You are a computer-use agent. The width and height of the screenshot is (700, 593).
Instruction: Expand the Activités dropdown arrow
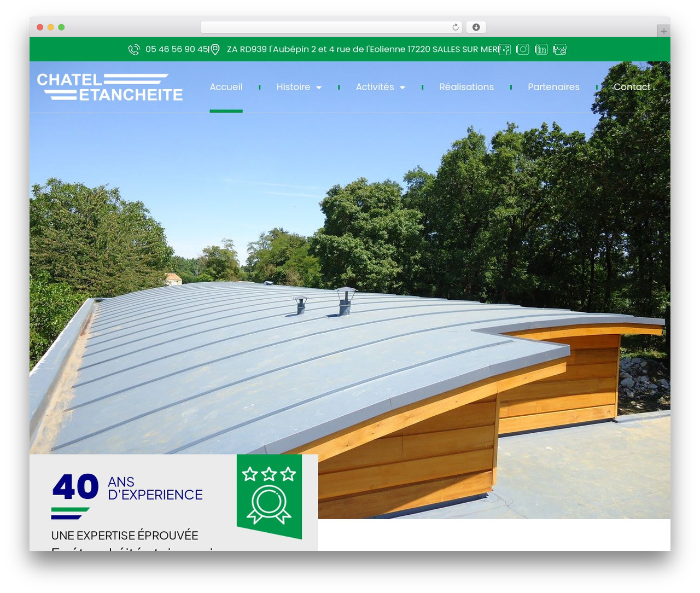(402, 88)
